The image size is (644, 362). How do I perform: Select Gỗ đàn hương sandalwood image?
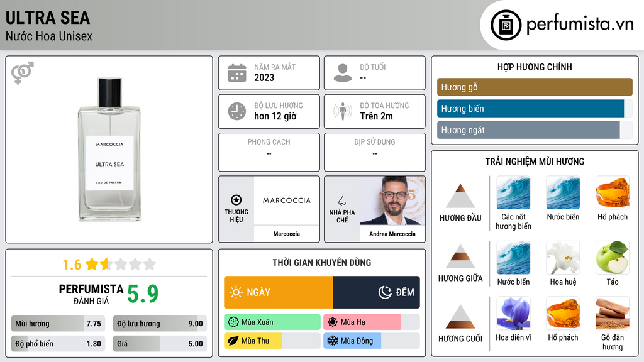(613, 314)
